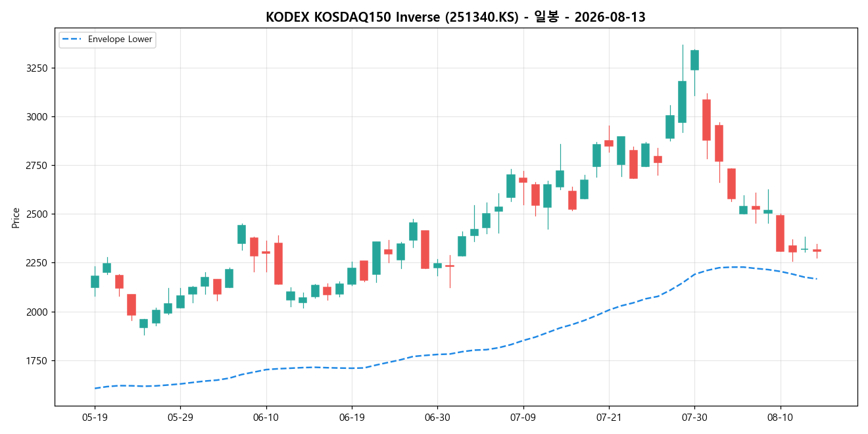Viewport: 868px width, 434px height.
Task: Click the lowest green candle near 1940
Action: [x=143, y=324]
